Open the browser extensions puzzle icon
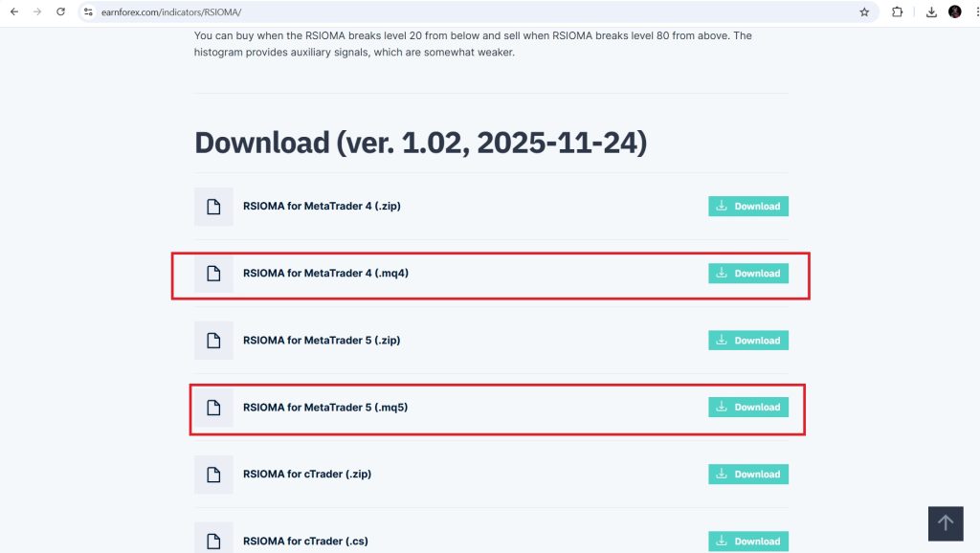980x553 pixels. 897,11
